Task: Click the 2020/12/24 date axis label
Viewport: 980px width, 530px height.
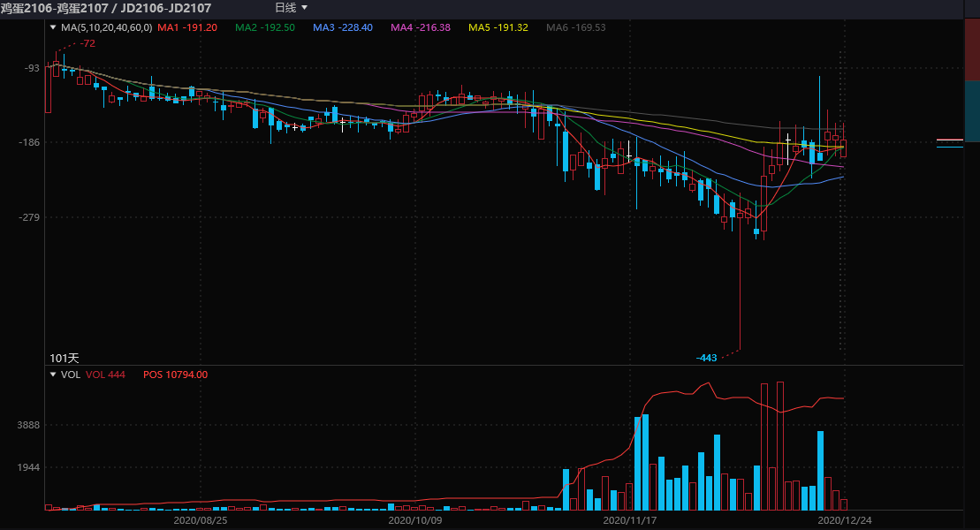Action: pyautogui.click(x=842, y=521)
